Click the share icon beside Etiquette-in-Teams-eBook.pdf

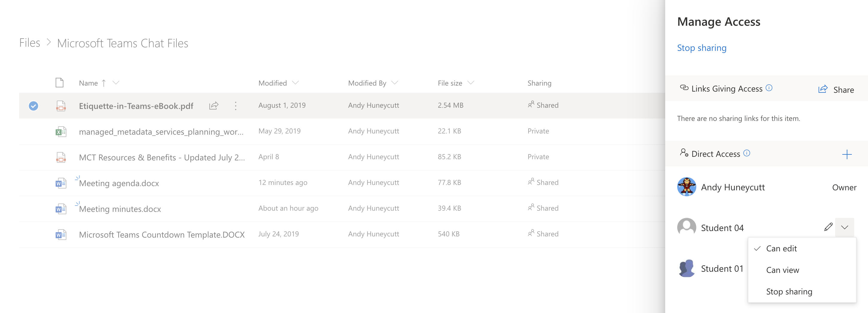214,106
